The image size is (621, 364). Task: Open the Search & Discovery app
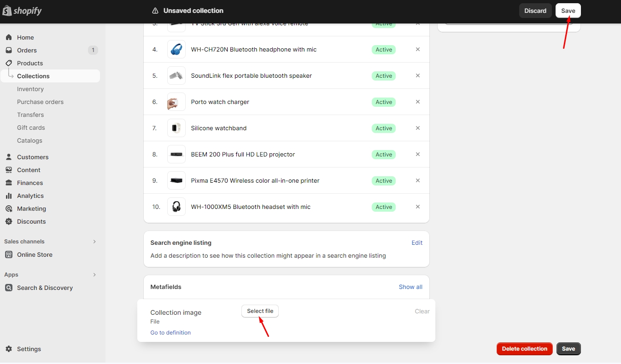click(45, 288)
